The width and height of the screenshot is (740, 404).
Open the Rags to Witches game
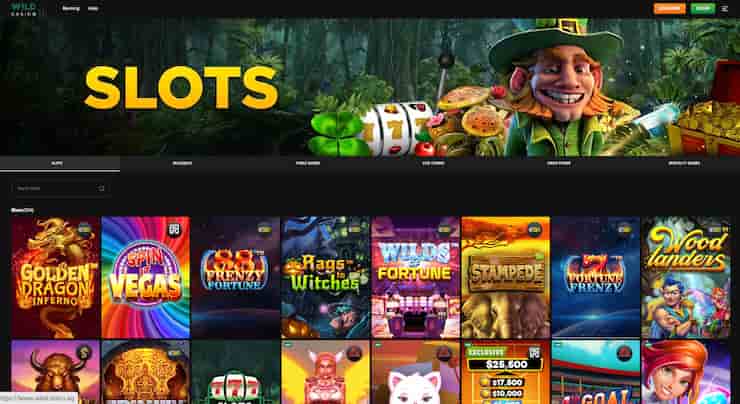[x=325, y=277]
